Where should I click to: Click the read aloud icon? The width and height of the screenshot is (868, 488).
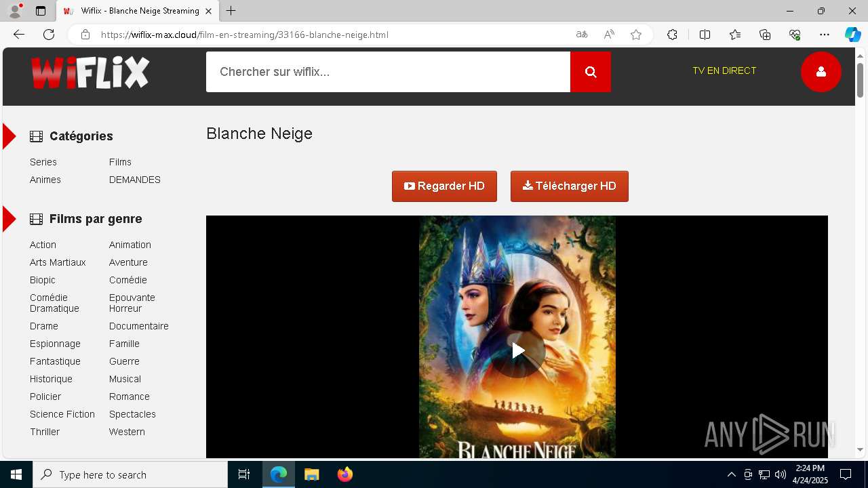[x=609, y=35]
